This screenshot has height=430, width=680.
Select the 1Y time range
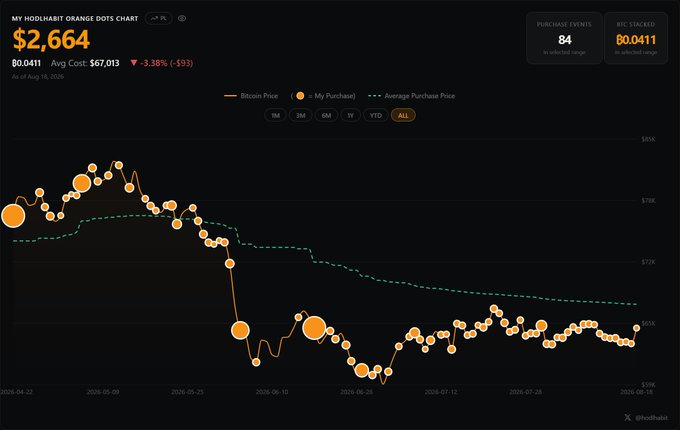click(x=350, y=115)
